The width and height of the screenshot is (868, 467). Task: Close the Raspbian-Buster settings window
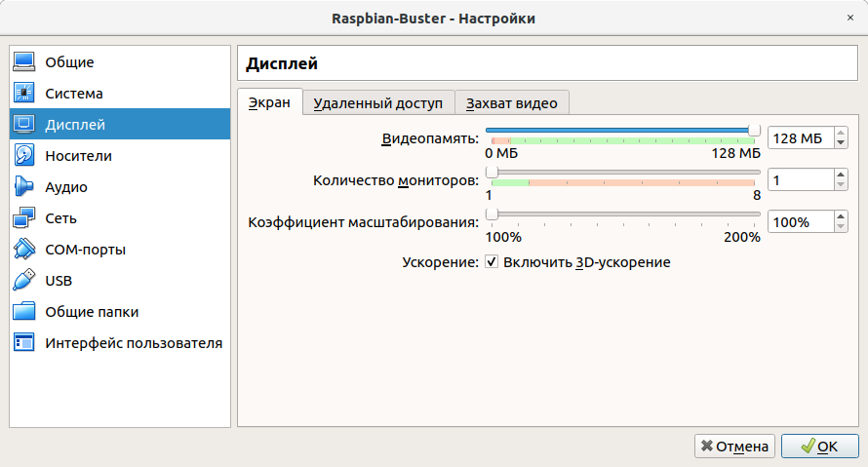point(850,18)
